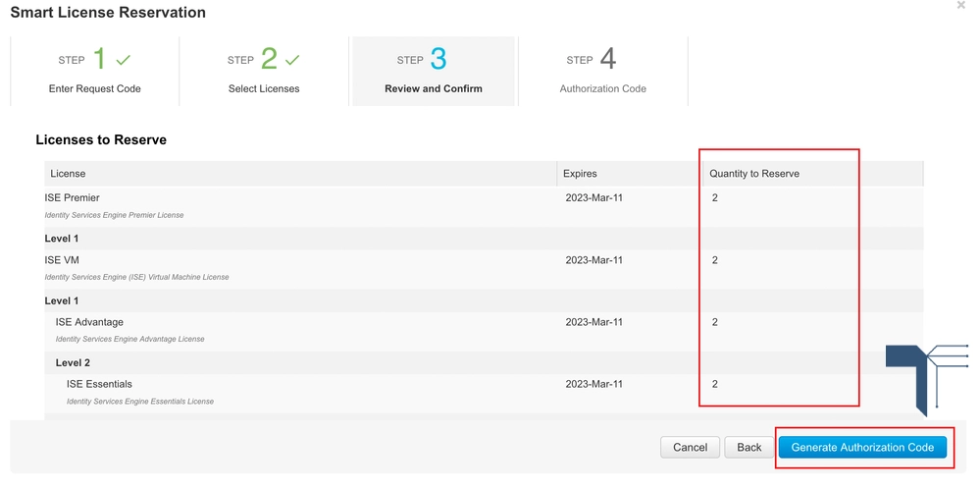The image size is (980, 488).
Task: Click the Quantity to Reserve column header
Action: 812,173
